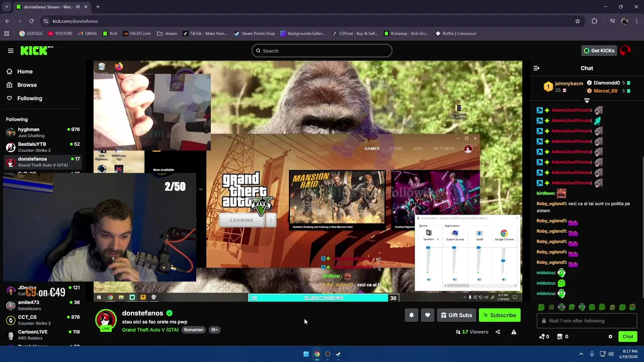
Task: Click the chat message input box
Action: point(587,321)
